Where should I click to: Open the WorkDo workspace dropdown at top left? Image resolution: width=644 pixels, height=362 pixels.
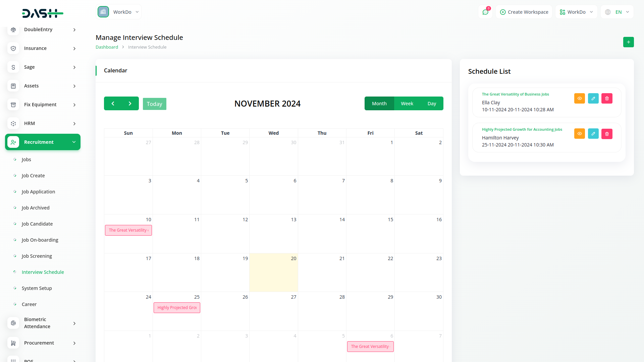[119, 12]
